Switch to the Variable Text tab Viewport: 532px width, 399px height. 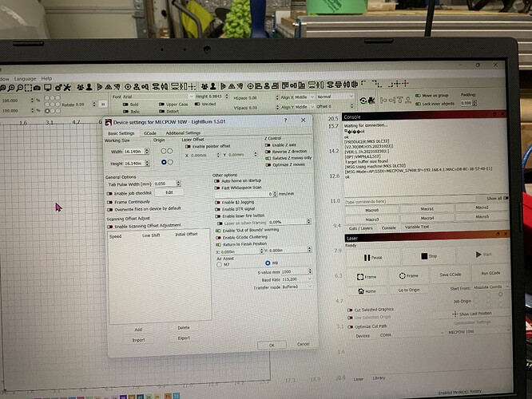point(417,227)
